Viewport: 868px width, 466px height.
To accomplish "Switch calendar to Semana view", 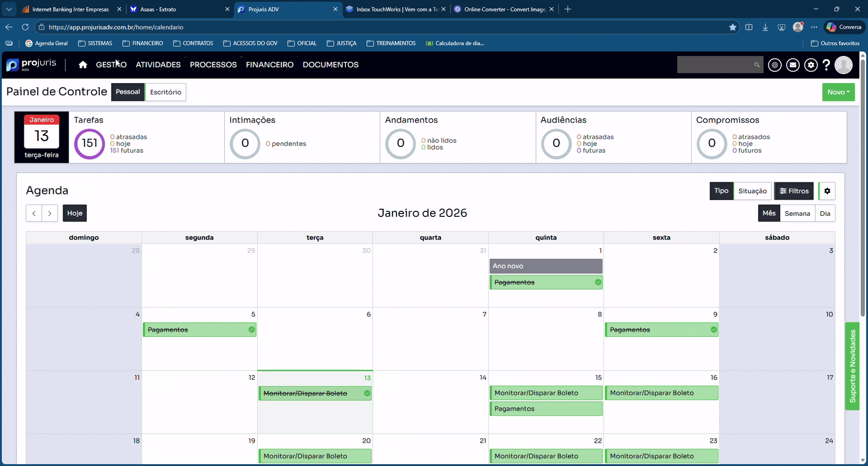I will click(797, 214).
